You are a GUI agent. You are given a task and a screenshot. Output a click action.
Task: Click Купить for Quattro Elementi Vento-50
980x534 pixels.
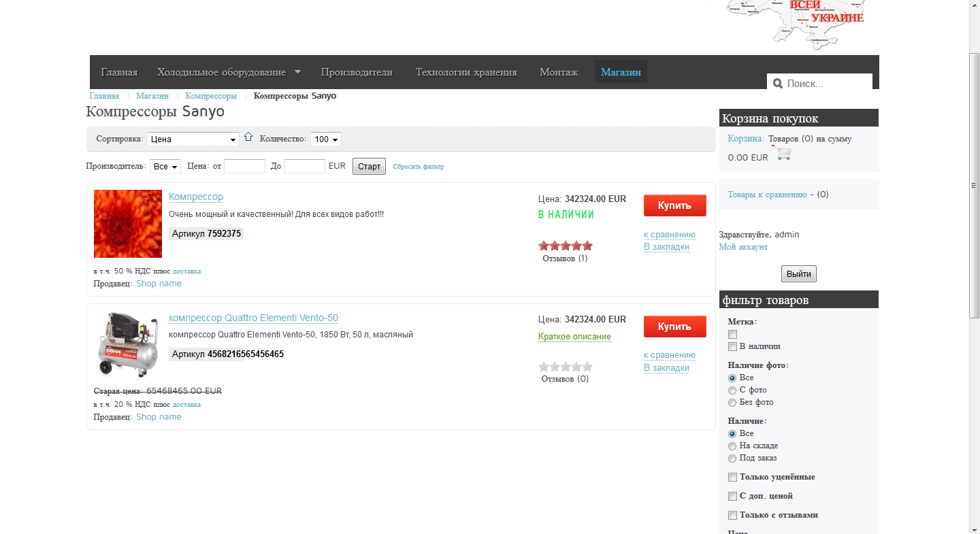pyautogui.click(x=674, y=327)
